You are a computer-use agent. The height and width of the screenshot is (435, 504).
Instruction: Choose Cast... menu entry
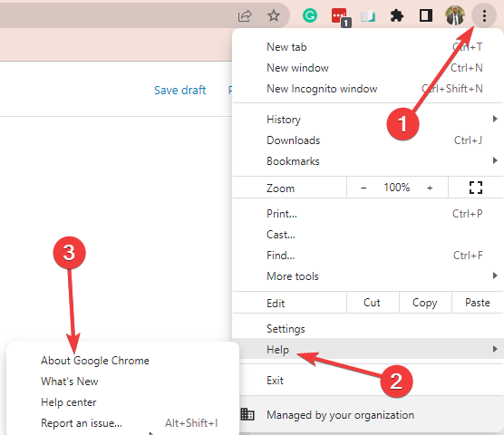(368, 235)
